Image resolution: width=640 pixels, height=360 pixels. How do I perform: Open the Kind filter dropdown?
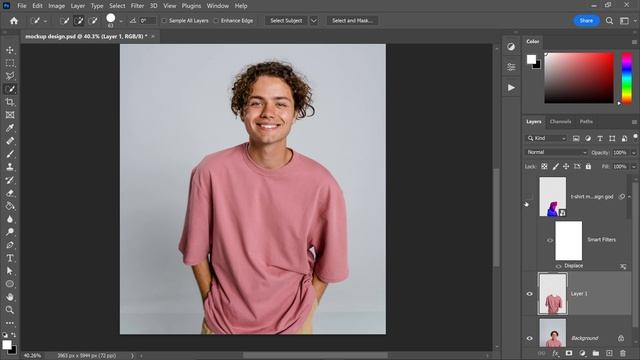pyautogui.click(x=547, y=138)
